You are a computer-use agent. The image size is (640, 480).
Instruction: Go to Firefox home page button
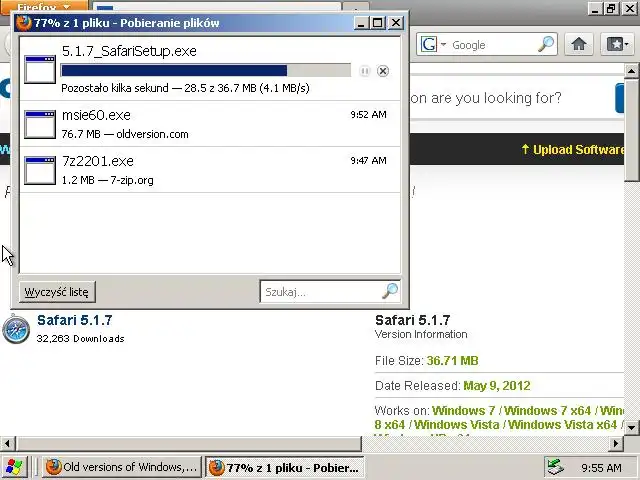pos(579,44)
